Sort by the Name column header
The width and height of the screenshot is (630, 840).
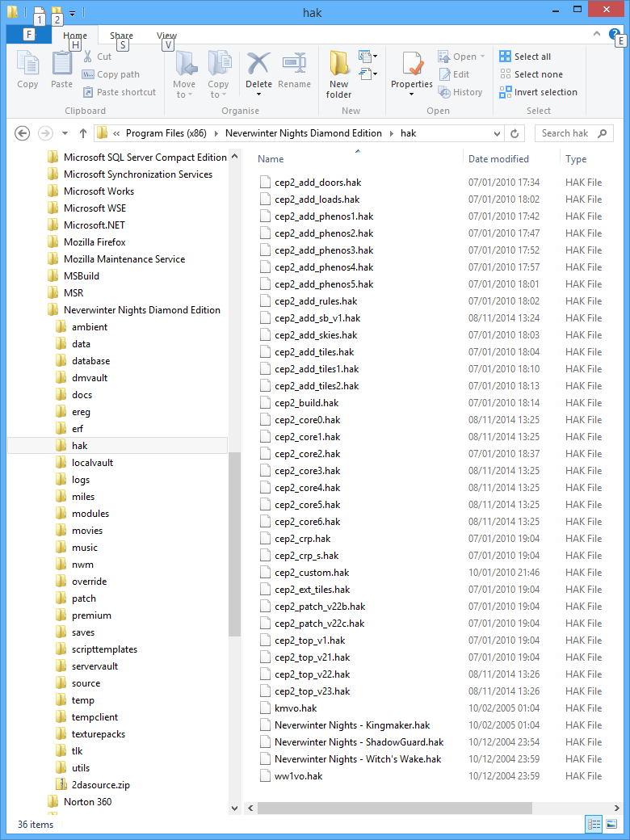pos(271,159)
